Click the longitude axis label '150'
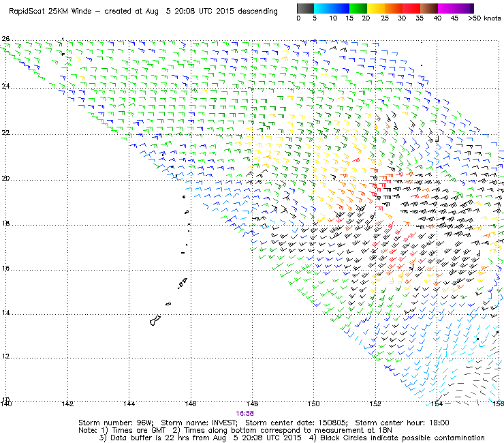 [x=314, y=403]
